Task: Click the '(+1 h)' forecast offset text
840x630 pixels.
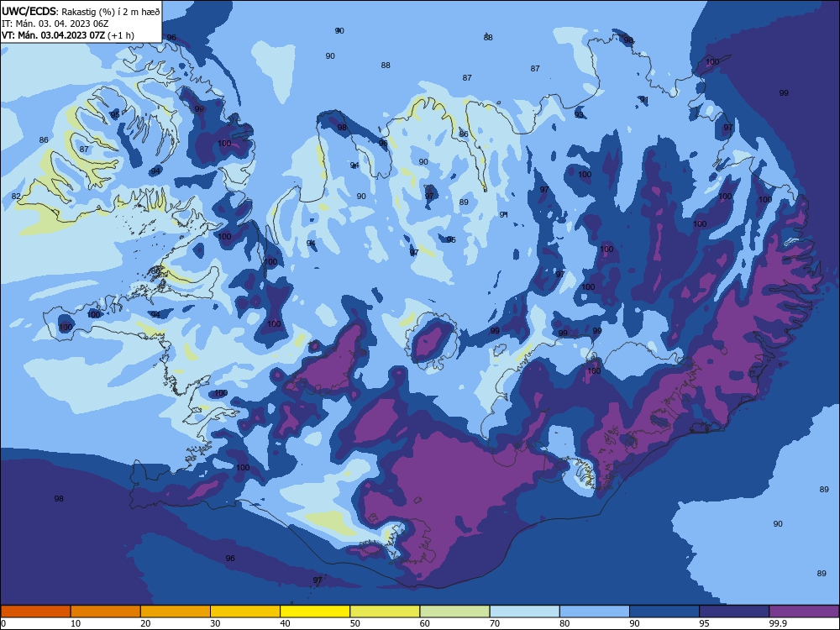Action: pos(121,35)
